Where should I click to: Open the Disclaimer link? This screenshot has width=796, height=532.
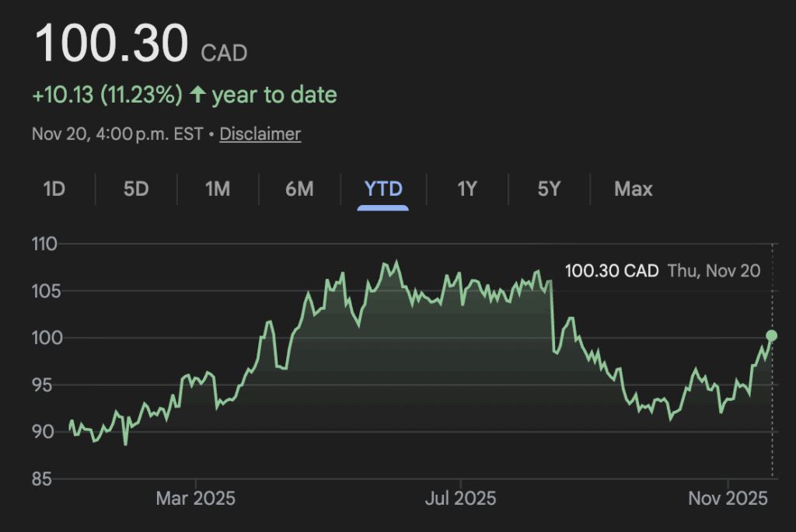coord(260,134)
